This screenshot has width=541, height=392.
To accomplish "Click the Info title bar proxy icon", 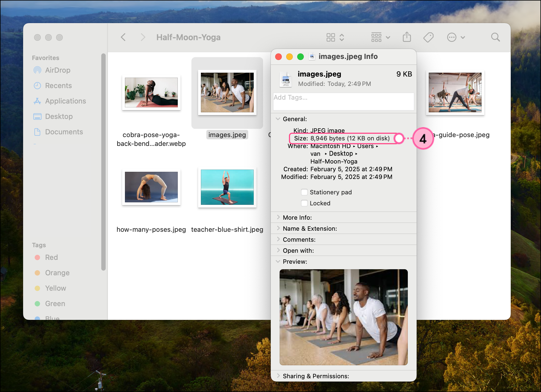I will point(312,57).
